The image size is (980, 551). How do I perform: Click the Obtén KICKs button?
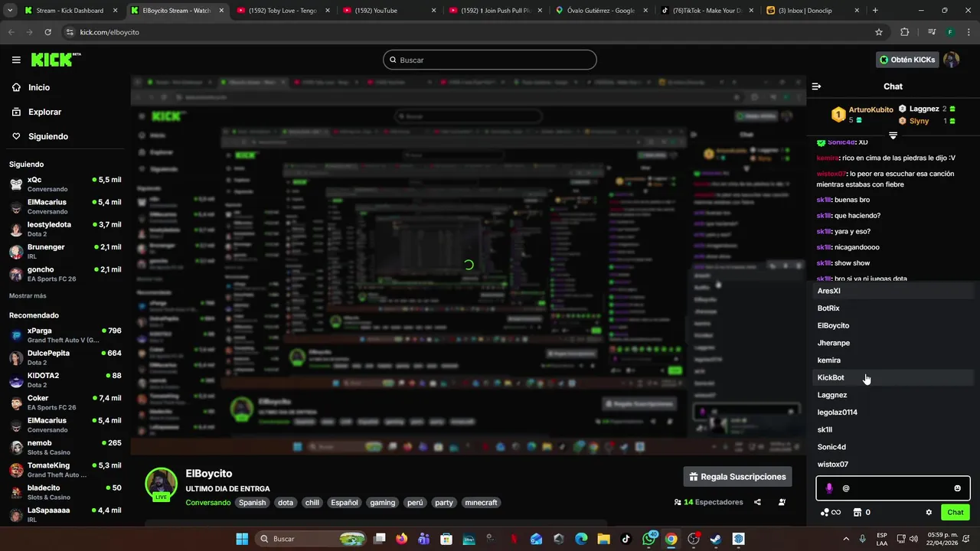point(907,60)
